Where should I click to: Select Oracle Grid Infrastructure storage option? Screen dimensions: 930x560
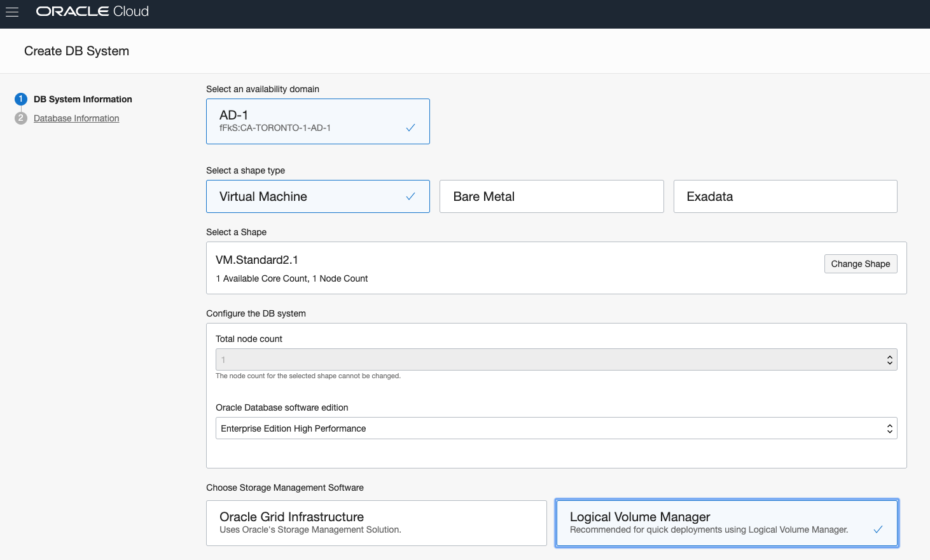pos(376,522)
